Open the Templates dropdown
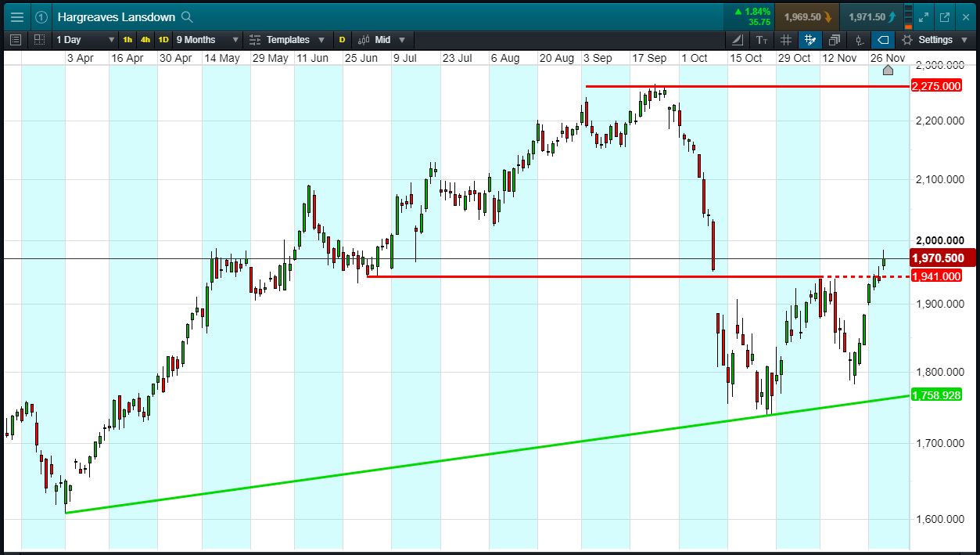Screen dimensions: 980x555 click(x=288, y=40)
